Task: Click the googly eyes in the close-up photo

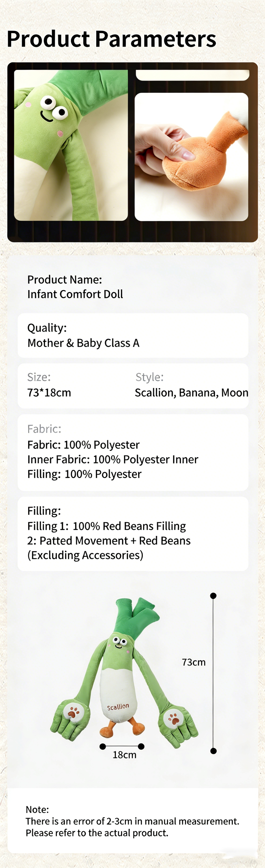Action: (x=54, y=107)
